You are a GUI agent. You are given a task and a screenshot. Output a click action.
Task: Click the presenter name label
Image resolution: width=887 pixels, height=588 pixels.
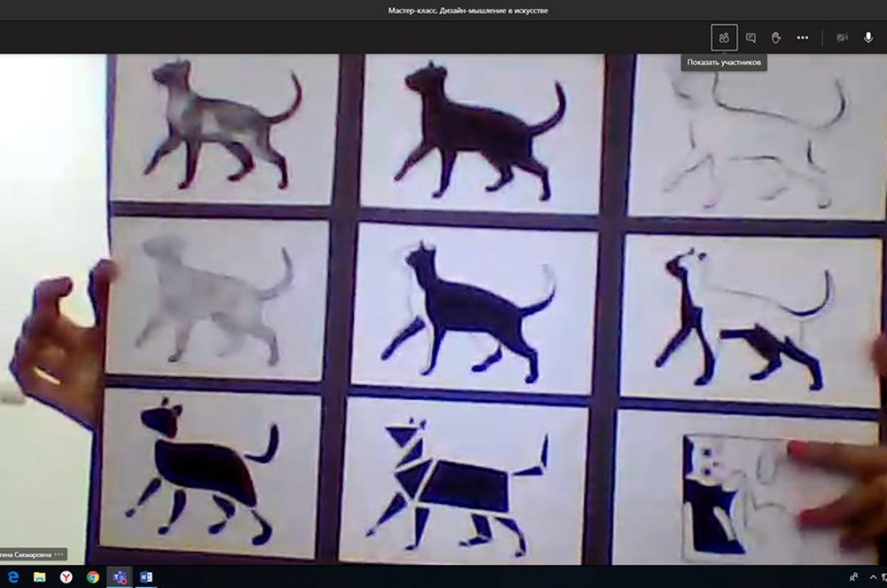pos(25,554)
